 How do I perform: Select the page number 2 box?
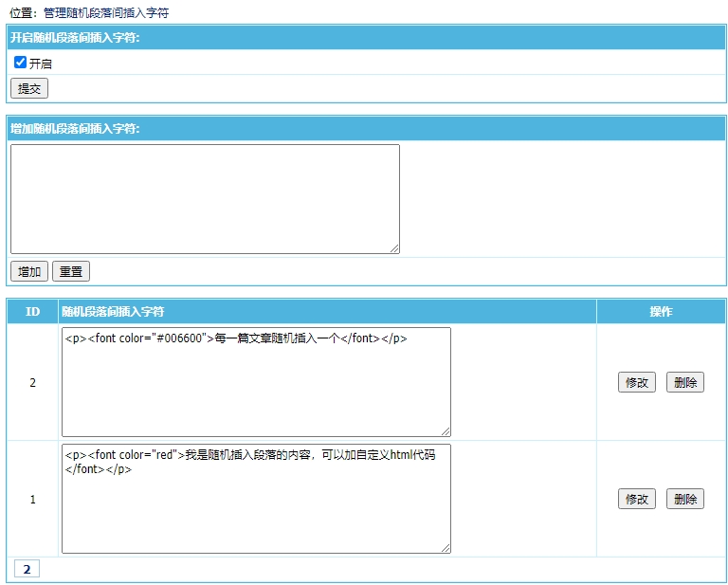pos(27,569)
